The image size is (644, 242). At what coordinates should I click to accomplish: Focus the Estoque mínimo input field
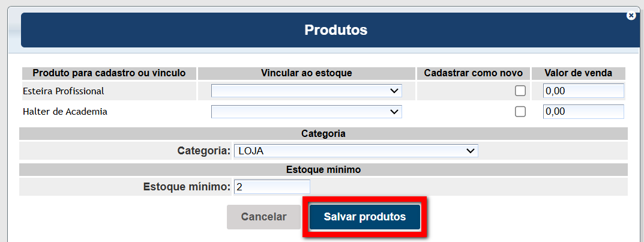point(272,187)
